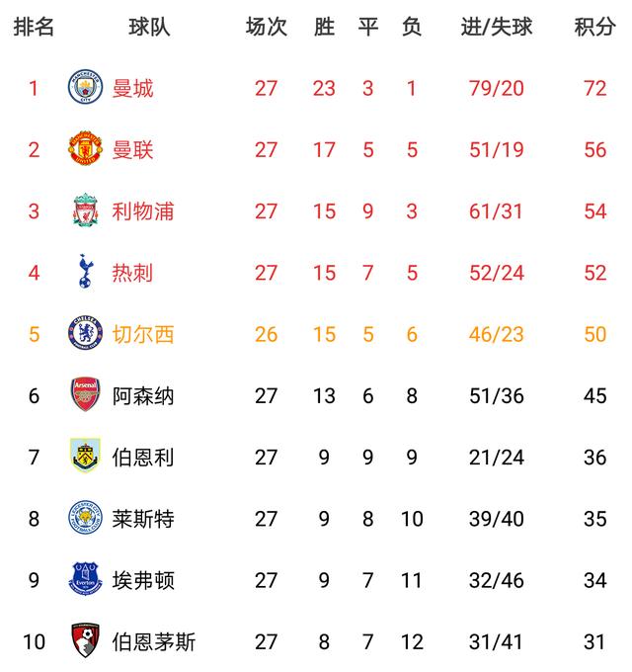Open the Arsenal club crest

click(x=84, y=395)
